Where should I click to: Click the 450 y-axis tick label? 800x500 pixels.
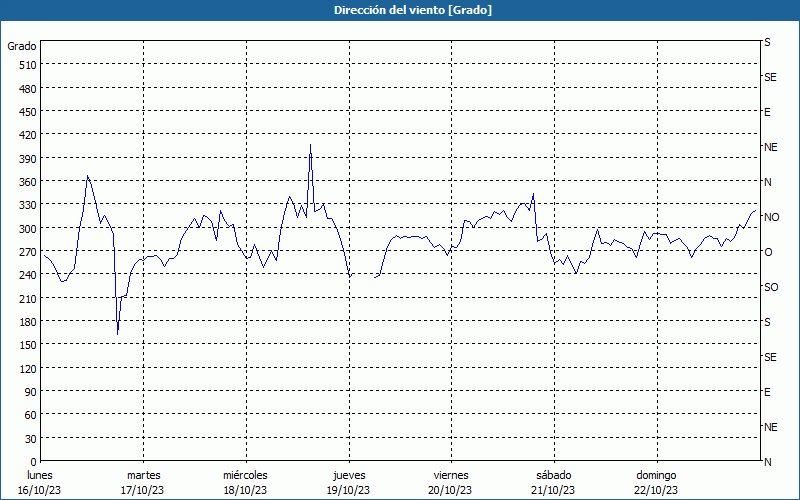point(28,112)
